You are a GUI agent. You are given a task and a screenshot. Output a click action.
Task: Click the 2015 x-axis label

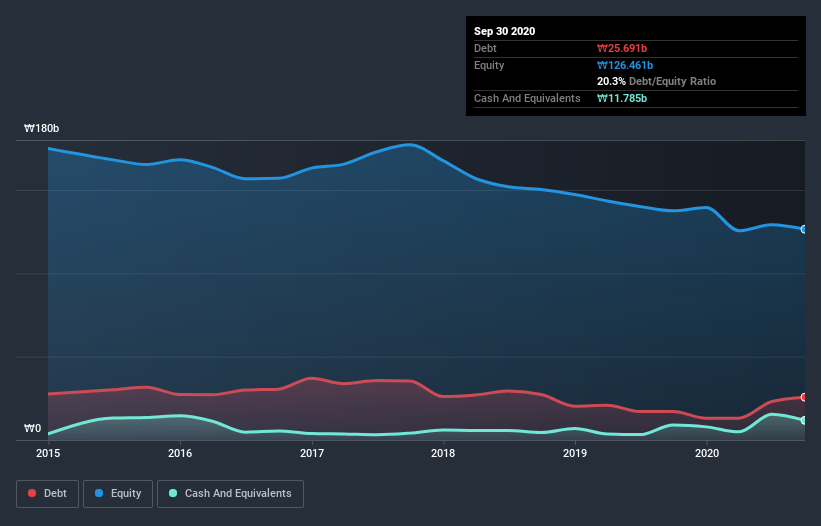(48, 453)
